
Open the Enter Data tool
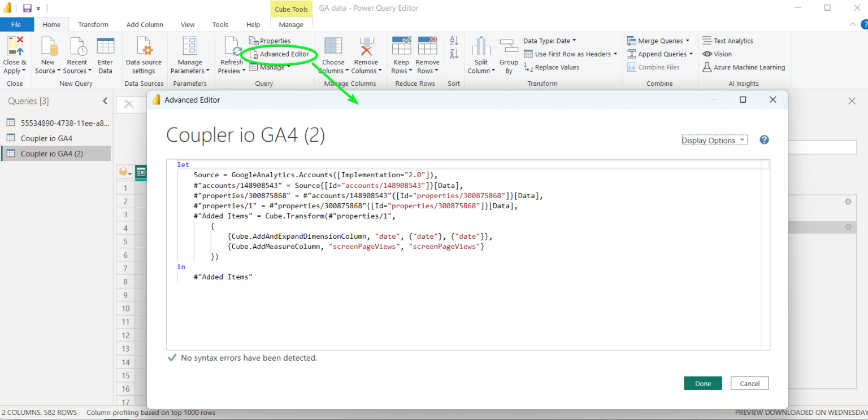click(105, 54)
